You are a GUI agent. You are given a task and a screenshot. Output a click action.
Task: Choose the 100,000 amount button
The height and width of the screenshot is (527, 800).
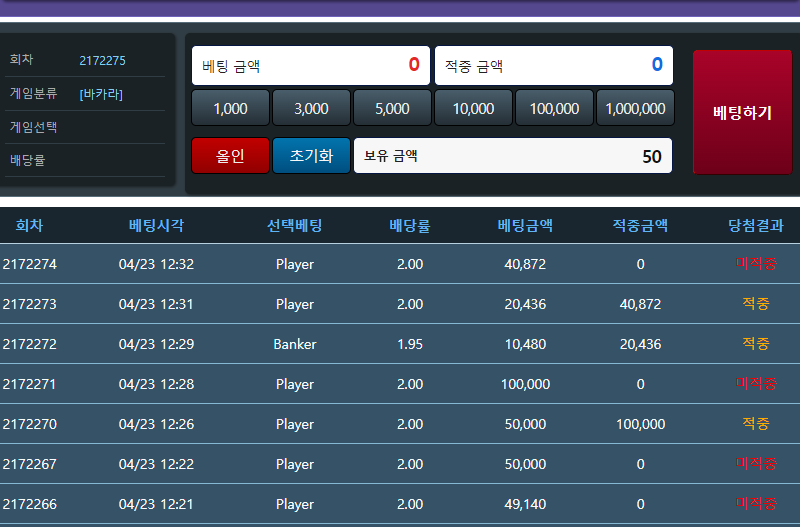point(554,108)
